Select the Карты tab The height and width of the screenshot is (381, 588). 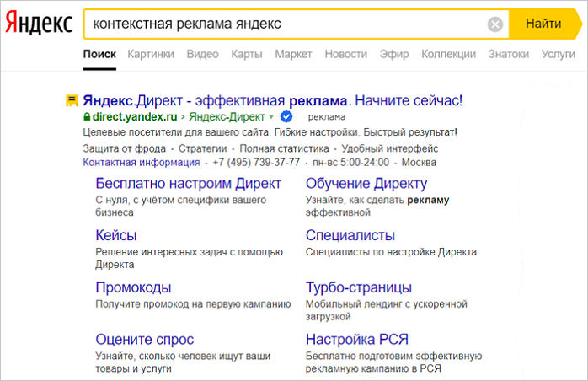(247, 54)
